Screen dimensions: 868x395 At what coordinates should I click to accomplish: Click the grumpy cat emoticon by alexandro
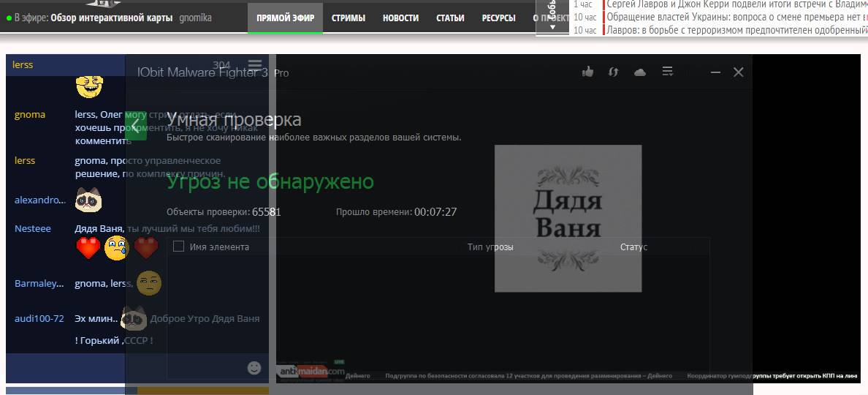[88, 200]
